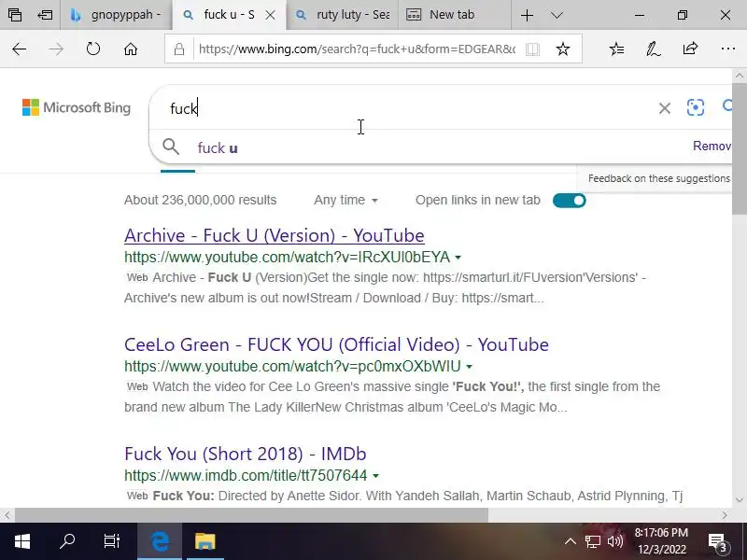Click horizontal scrollbar right arrow
Viewport: 747px width, 560px height.
pyautogui.click(x=725, y=515)
